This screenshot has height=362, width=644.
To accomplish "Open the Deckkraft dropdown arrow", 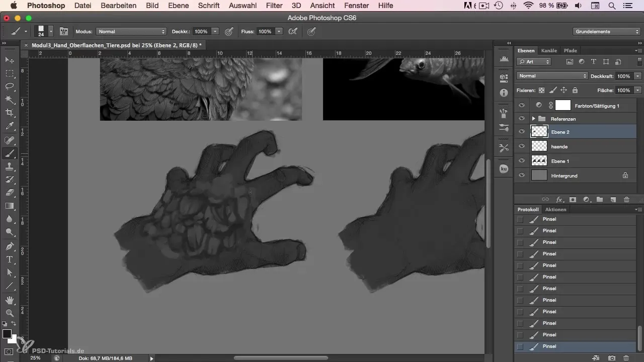I will [x=637, y=76].
